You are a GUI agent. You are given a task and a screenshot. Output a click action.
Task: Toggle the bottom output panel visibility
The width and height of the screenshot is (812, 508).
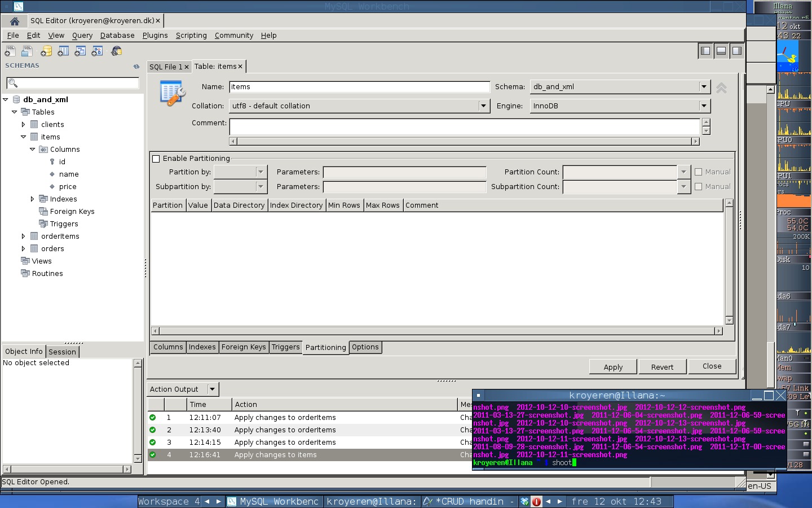(x=721, y=51)
